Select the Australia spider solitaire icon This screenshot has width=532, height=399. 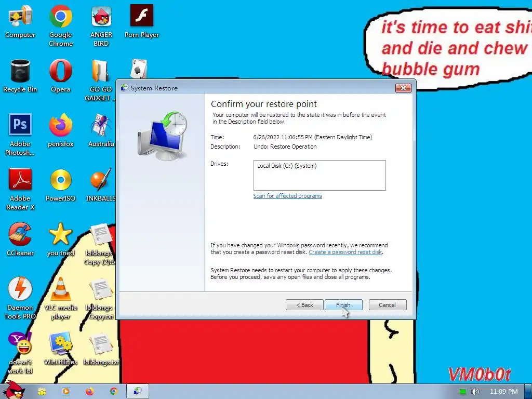point(101,130)
